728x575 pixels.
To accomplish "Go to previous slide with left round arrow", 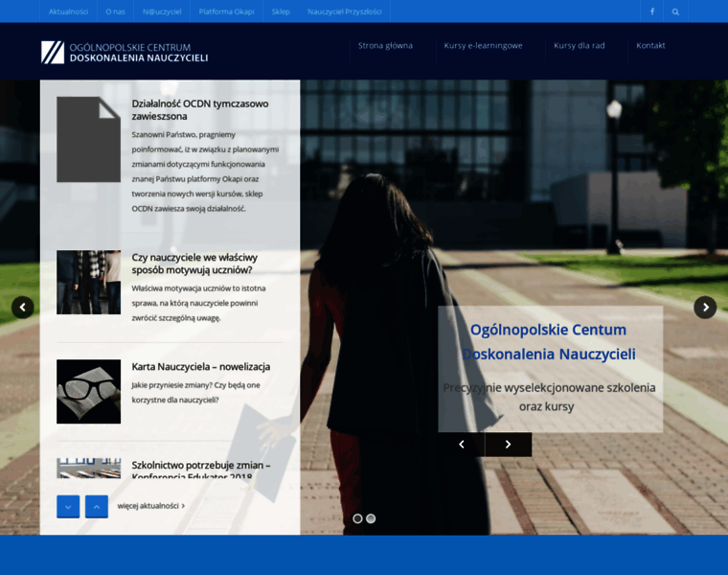I will (23, 308).
